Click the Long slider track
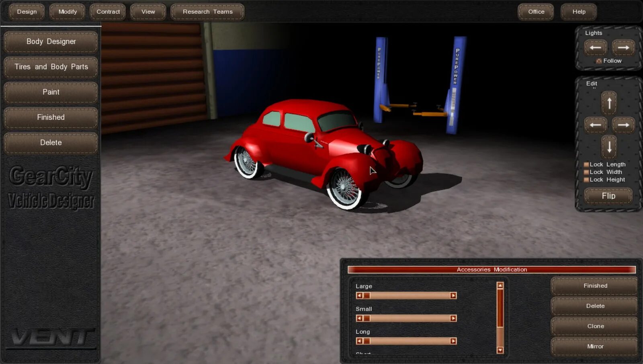 point(406,341)
